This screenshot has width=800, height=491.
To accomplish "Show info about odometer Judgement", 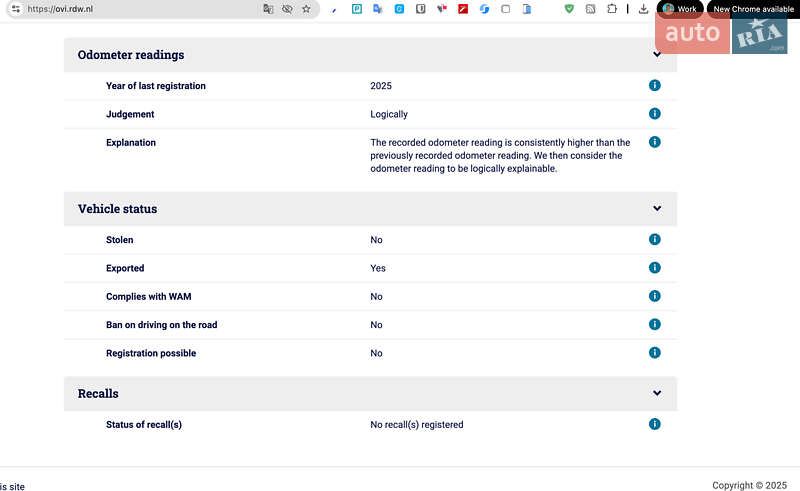I will [x=655, y=114].
